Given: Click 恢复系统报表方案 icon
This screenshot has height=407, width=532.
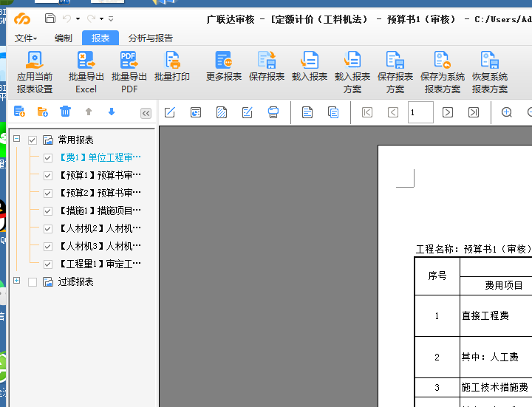Looking at the screenshot, I should click(490, 60).
